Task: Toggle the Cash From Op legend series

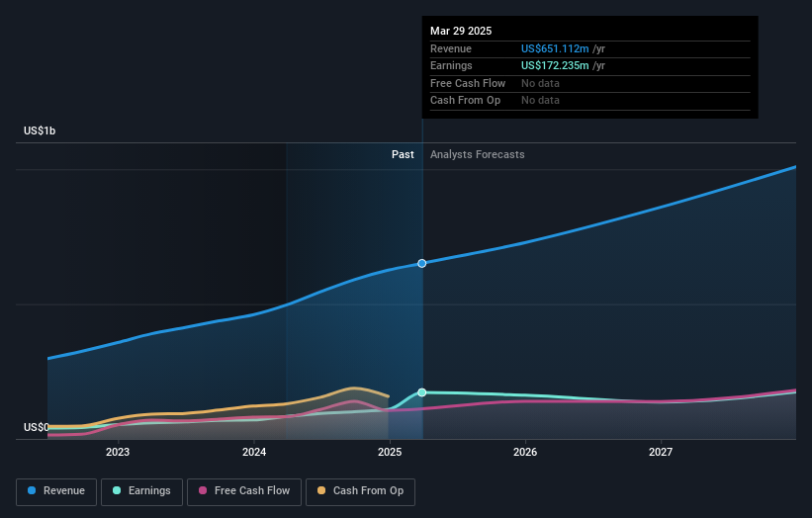Action: 360,491
